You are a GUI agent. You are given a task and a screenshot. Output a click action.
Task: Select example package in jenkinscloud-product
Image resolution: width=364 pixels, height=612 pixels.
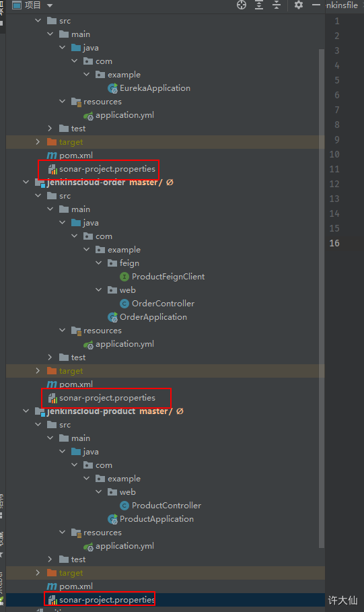click(x=124, y=479)
